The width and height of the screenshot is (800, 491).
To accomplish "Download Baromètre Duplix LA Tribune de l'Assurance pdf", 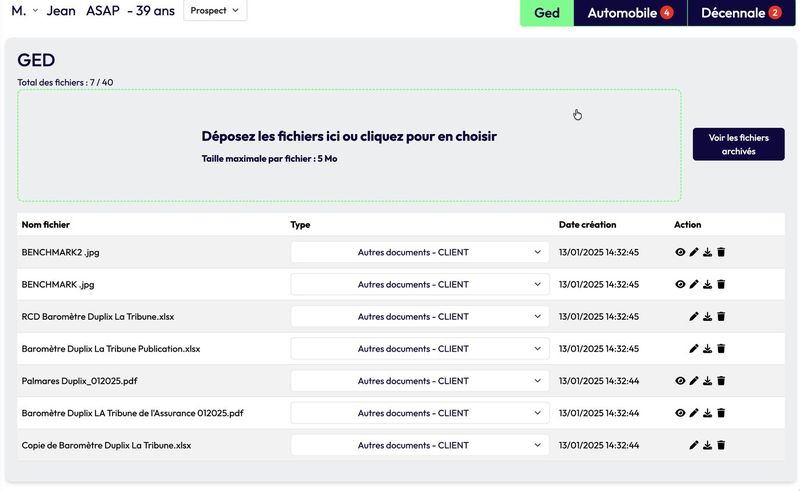I will pyautogui.click(x=708, y=413).
